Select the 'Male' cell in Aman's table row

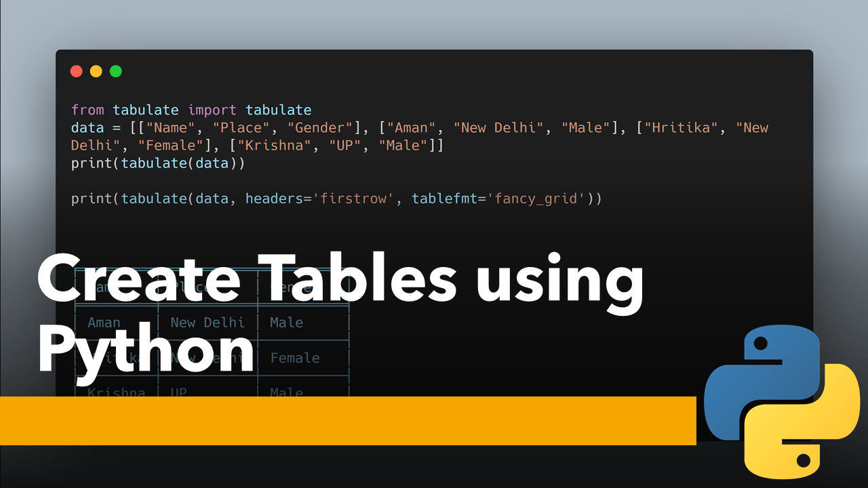(x=286, y=323)
